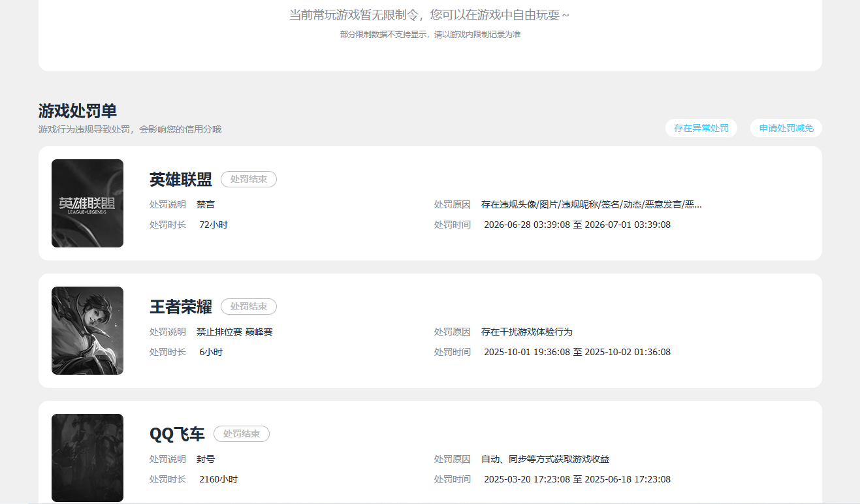Click the 游戏处罚单 section heading

coord(78,111)
